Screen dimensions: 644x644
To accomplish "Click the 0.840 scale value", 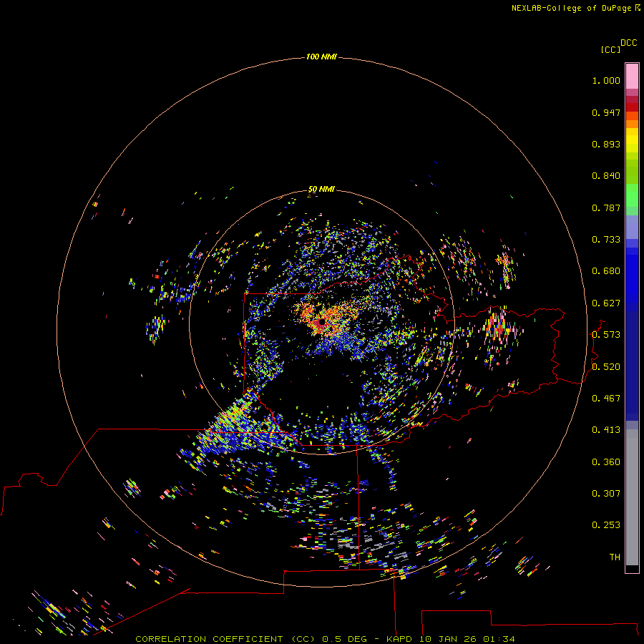I will 606,176.
